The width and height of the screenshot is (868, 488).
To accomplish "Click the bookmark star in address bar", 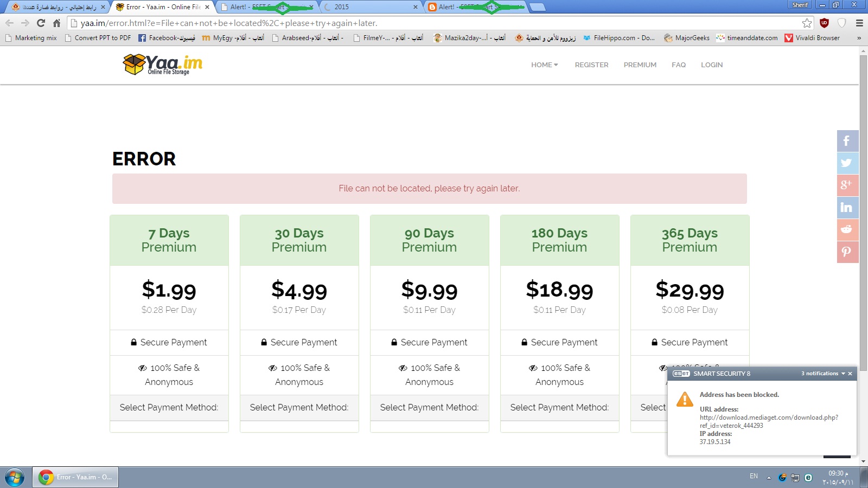I will (x=807, y=23).
